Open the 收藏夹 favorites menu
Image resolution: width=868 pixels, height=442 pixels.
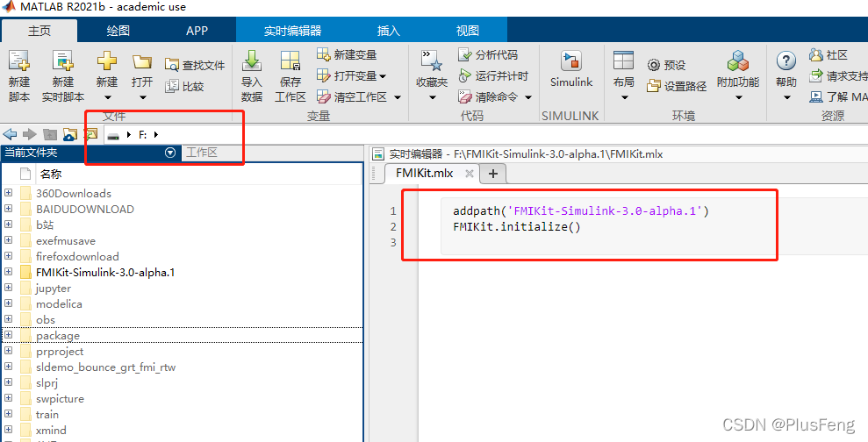[x=432, y=98]
